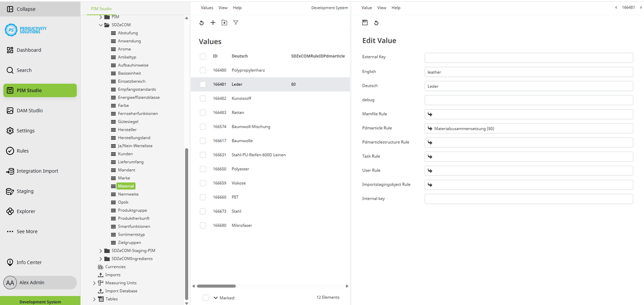Select the Marked checkbox at the bottom
The height and width of the screenshot is (305, 644).
click(206, 298)
